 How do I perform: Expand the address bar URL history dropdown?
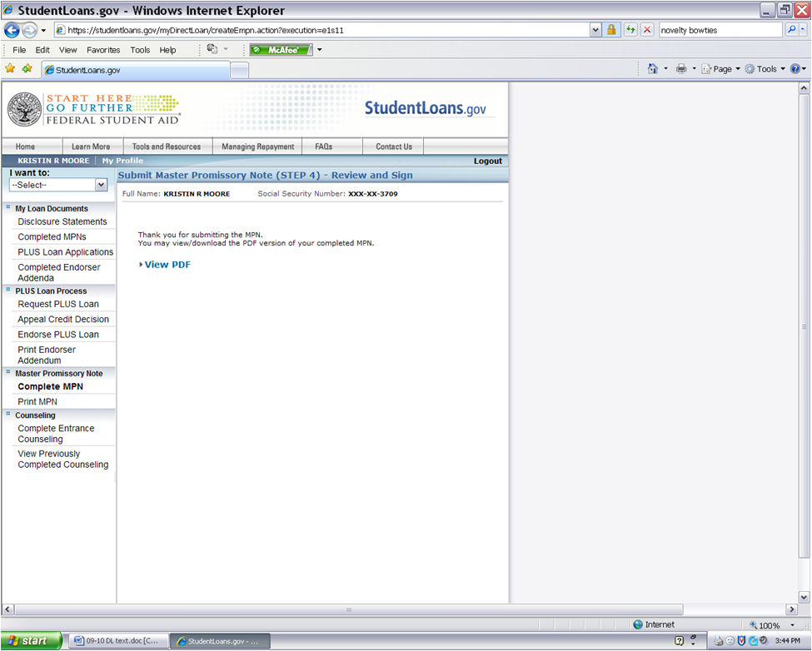(595, 30)
